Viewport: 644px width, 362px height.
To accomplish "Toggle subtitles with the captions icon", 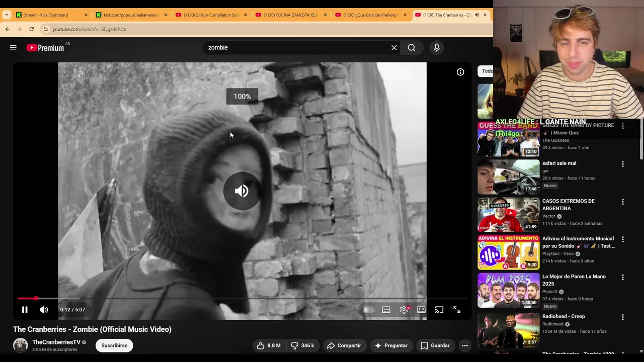I will 386,310.
